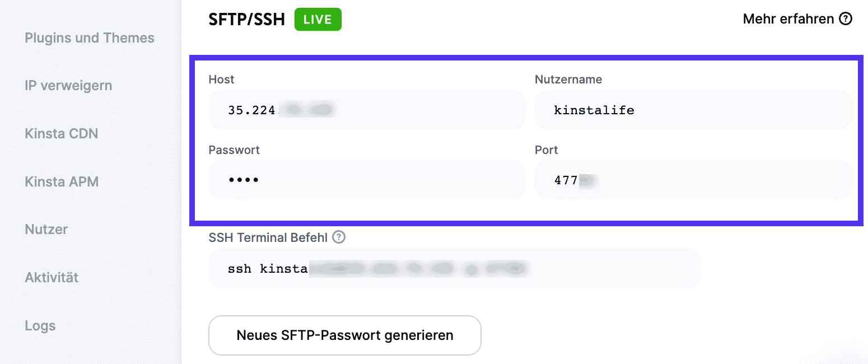The width and height of the screenshot is (868, 364).
Task: Click the green LIVE status badge
Action: 318,18
